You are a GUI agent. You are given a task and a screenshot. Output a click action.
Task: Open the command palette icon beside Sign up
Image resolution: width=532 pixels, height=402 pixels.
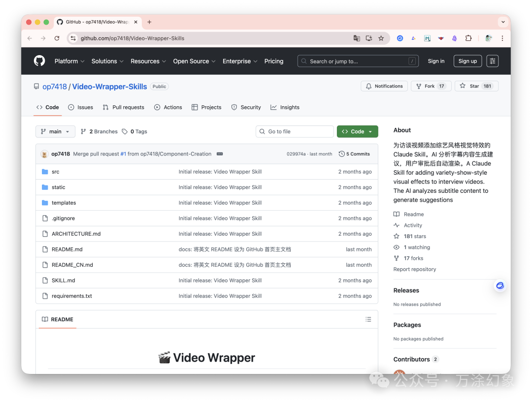492,61
